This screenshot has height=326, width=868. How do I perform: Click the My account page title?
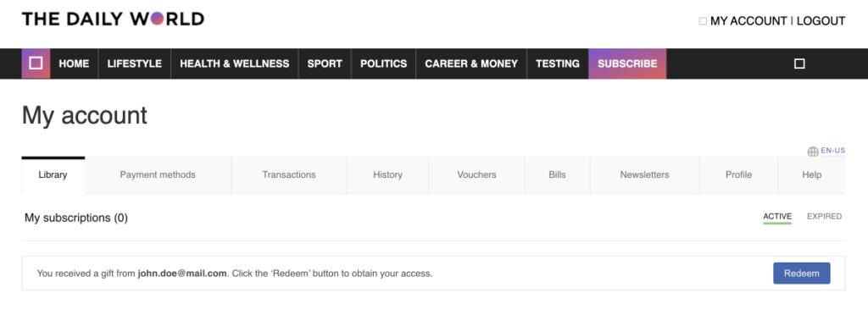[84, 115]
